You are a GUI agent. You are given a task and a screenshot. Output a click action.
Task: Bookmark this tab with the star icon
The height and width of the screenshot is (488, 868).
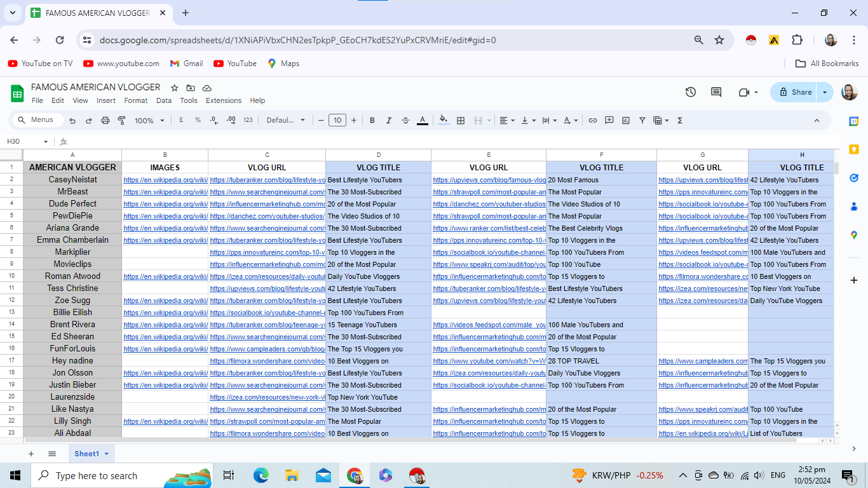pos(719,40)
